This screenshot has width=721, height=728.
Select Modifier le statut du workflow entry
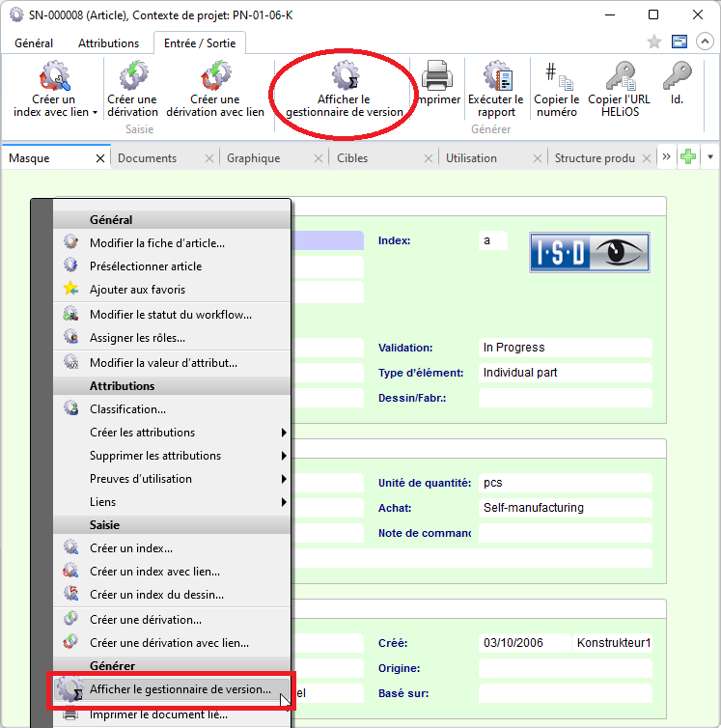(x=172, y=315)
